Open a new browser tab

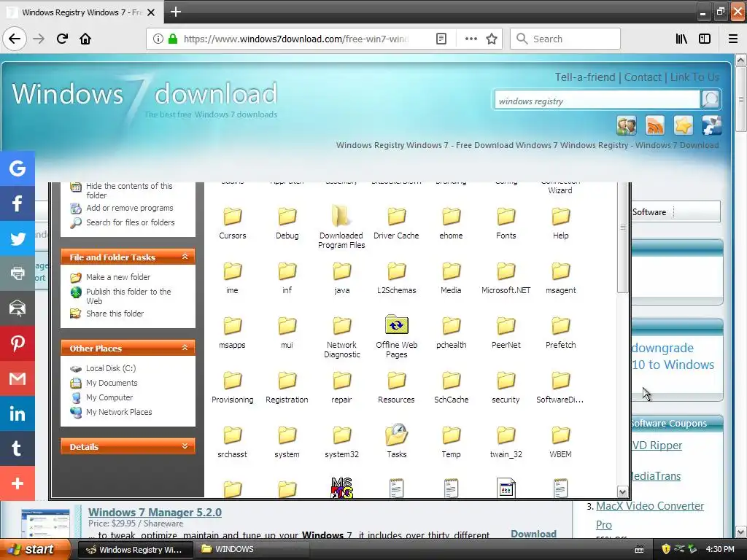click(175, 12)
